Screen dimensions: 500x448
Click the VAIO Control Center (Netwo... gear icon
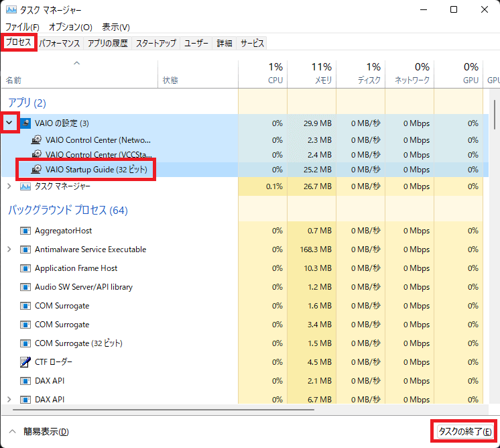tap(36, 139)
